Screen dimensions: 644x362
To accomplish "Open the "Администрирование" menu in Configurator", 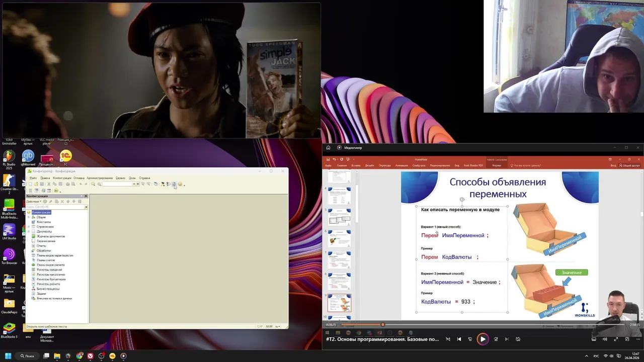I will tap(100, 178).
